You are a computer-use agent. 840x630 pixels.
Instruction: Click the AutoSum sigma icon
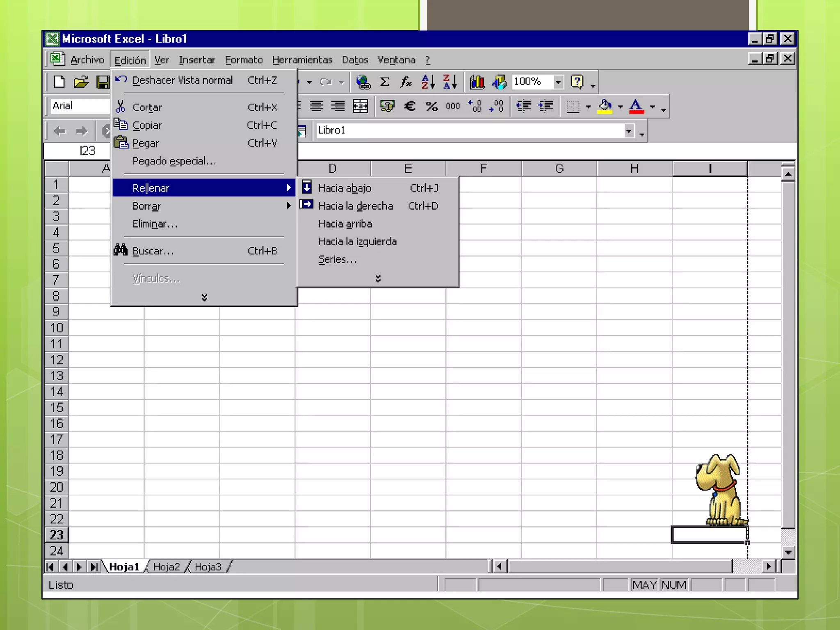384,82
